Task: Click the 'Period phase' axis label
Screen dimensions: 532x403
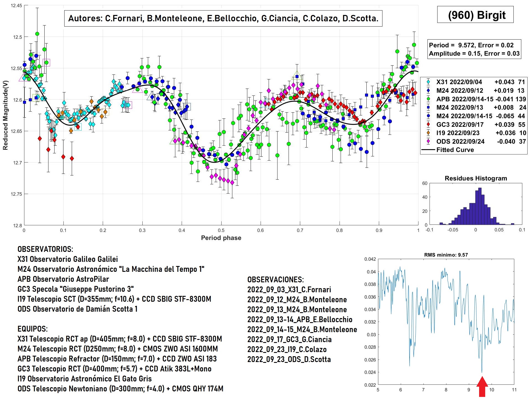Action: 221,238
